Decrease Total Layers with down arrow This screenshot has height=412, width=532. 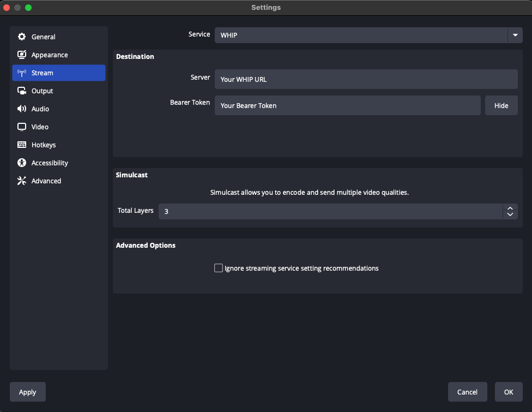coord(510,214)
